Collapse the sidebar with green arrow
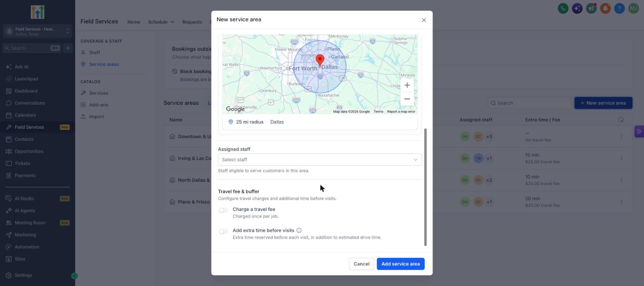The width and height of the screenshot is (644, 286). [x=74, y=276]
